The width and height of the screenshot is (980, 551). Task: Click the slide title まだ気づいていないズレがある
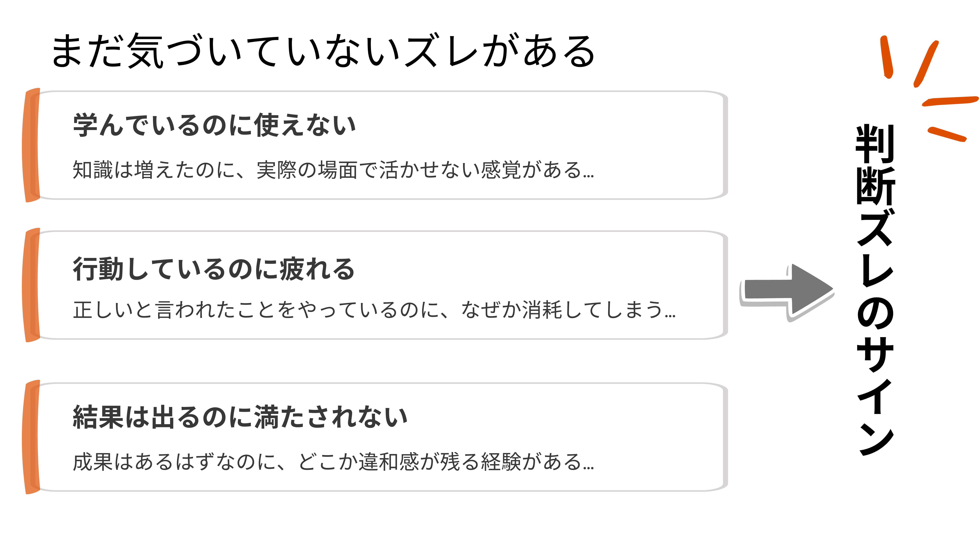[x=323, y=51]
